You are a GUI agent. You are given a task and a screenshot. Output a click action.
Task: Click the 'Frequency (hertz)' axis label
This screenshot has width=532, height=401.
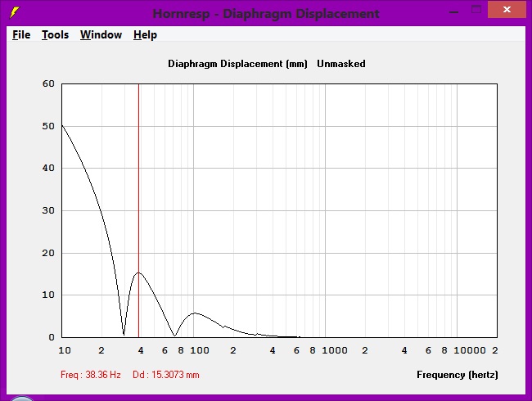pyautogui.click(x=458, y=375)
